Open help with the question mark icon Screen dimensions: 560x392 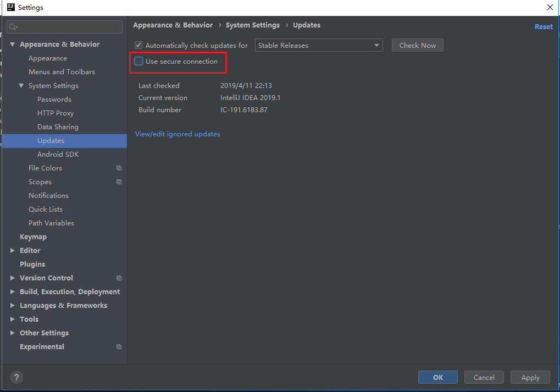(x=16, y=377)
